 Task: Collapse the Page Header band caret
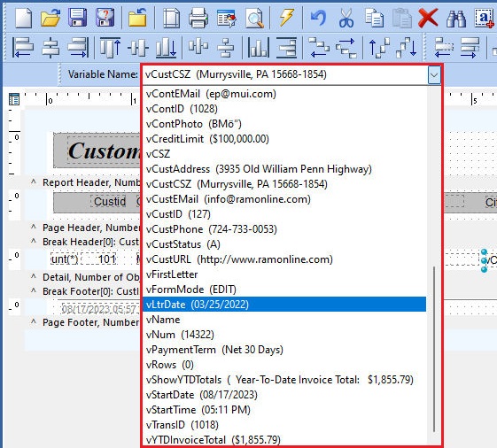click(x=34, y=227)
